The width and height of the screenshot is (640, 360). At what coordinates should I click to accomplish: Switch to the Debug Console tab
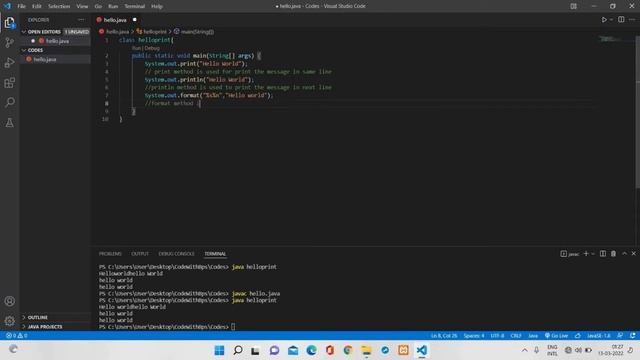point(176,254)
